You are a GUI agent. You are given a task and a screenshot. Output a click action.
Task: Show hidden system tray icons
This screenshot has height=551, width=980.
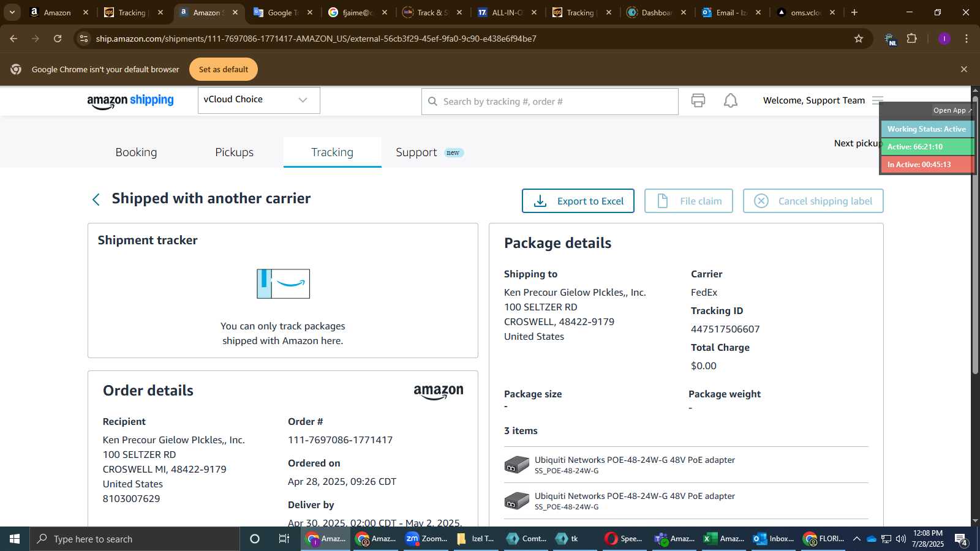click(x=856, y=539)
